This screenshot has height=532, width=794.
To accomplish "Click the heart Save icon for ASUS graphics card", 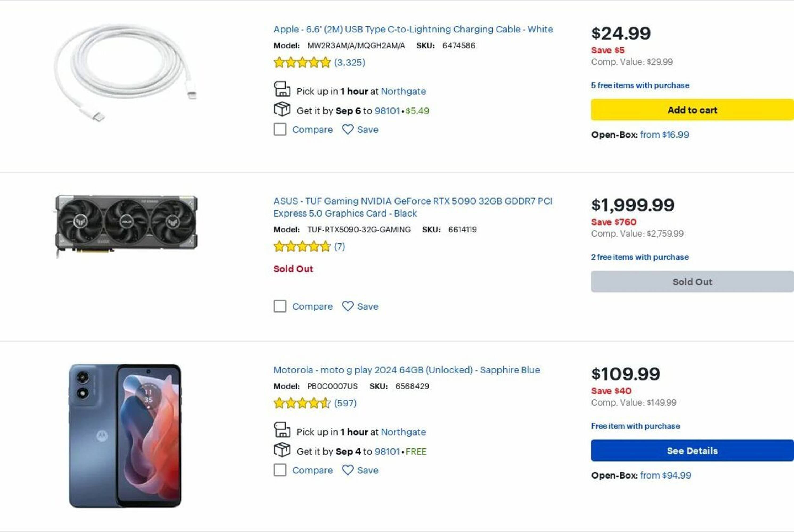I will 348,306.
